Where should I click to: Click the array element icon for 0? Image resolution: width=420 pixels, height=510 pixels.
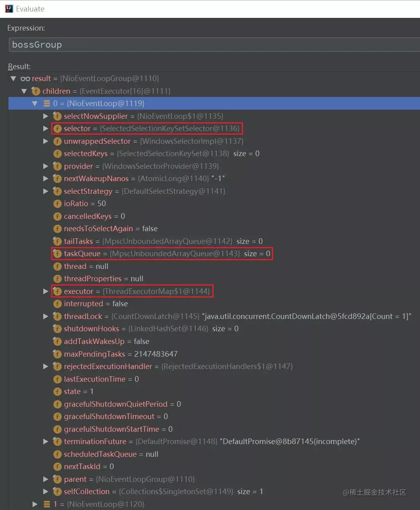(x=46, y=104)
